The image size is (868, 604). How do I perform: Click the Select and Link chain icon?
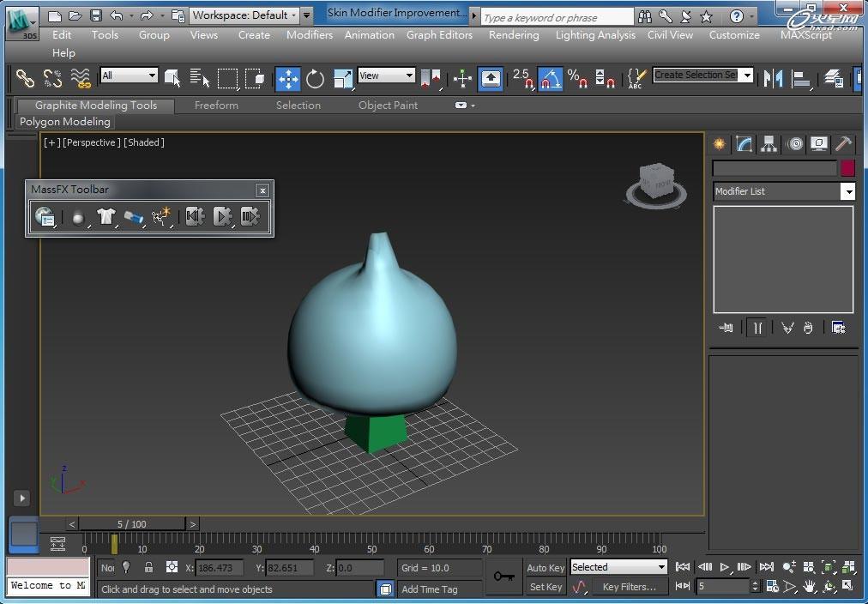[25, 79]
